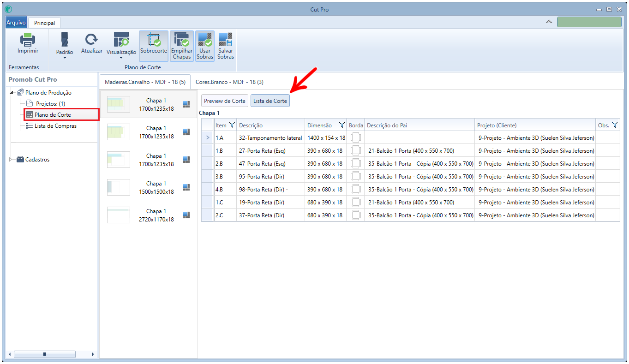Click '21-Balcão 1 Porta' cell in row 1.B
Screen dimensions: 629x364
419,150
